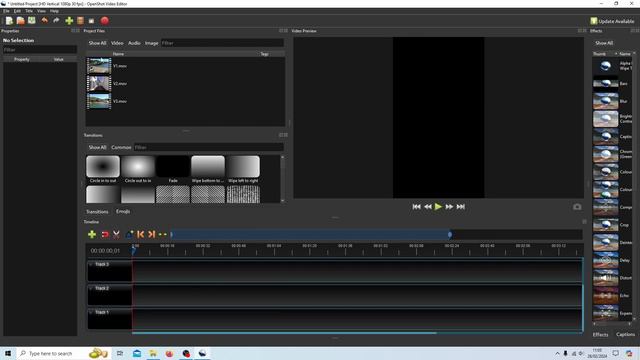Click the Undo arrow icon
Screen dimensions: 640x360
click(x=44, y=20)
